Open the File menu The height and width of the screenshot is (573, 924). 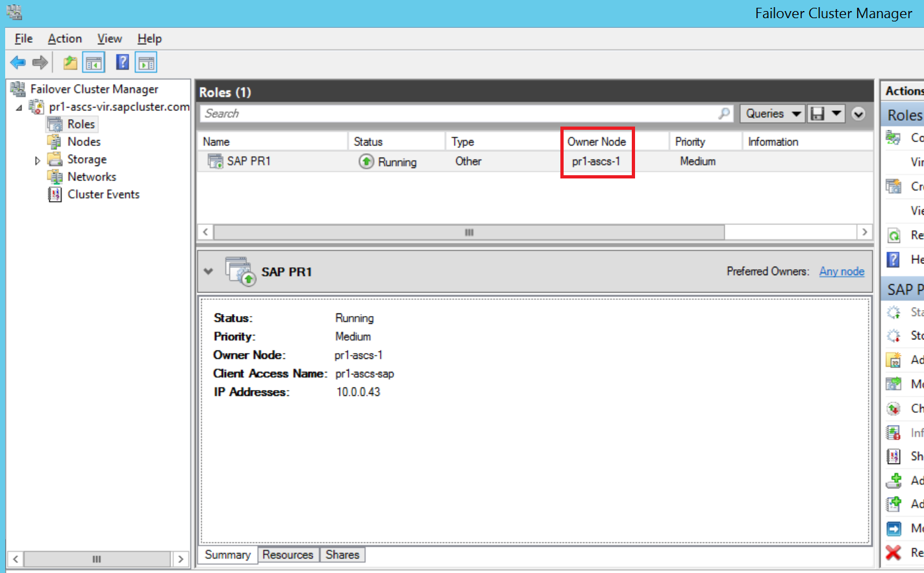click(x=23, y=38)
